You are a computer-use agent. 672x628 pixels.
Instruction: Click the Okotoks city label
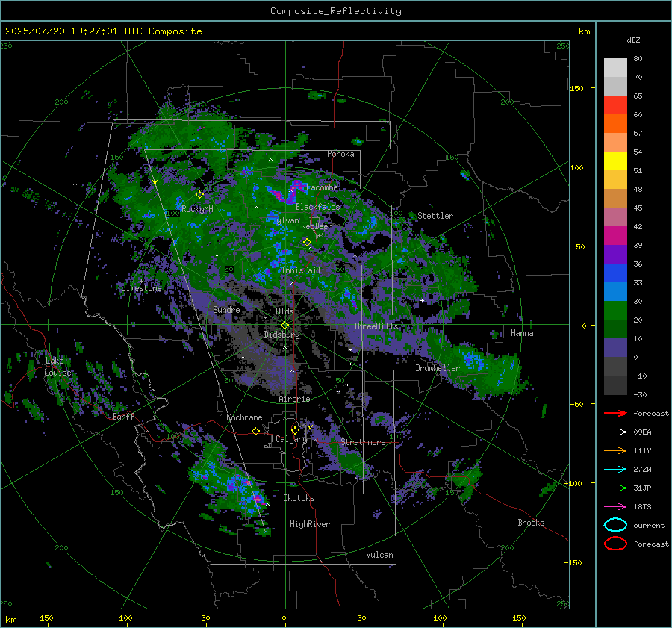pos(299,498)
